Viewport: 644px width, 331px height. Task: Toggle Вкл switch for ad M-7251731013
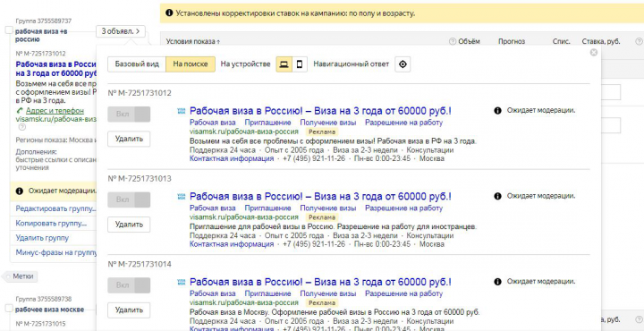pyautogui.click(x=129, y=199)
